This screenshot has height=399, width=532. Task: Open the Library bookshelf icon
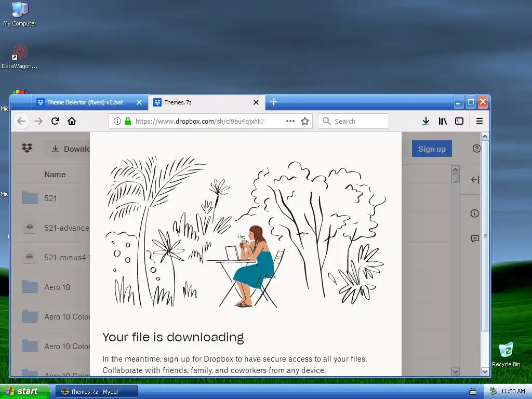point(443,121)
